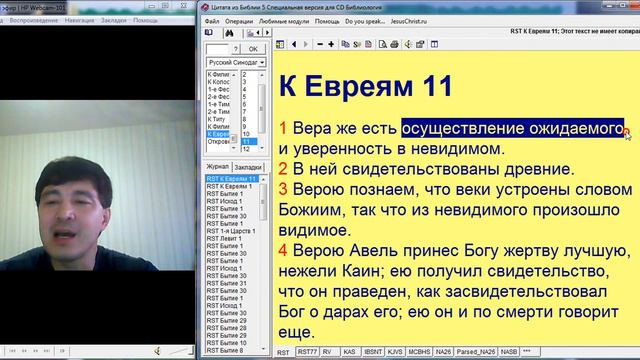
Task: Open history entry RST Левит 1
Action: tap(224, 238)
